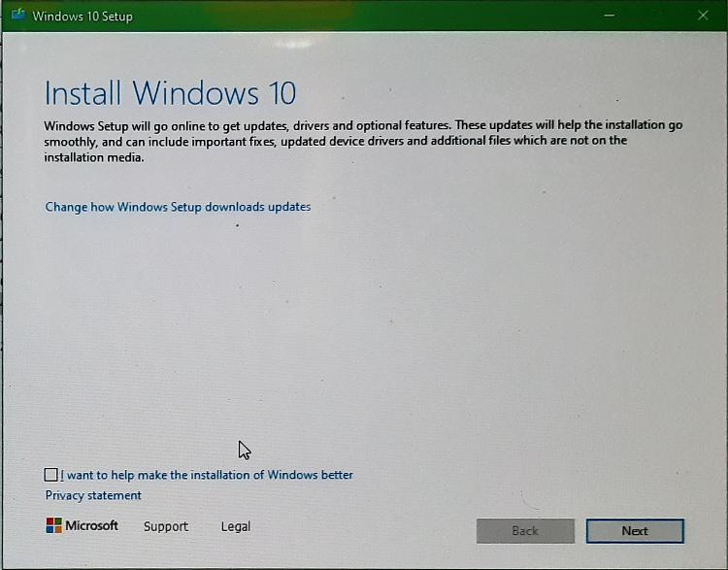Click the Microsoft logo

point(82,526)
